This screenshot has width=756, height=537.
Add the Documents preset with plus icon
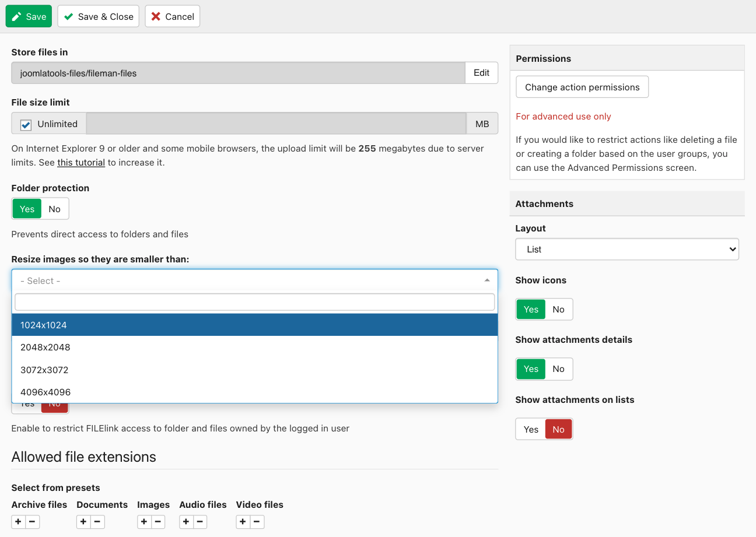coord(83,522)
